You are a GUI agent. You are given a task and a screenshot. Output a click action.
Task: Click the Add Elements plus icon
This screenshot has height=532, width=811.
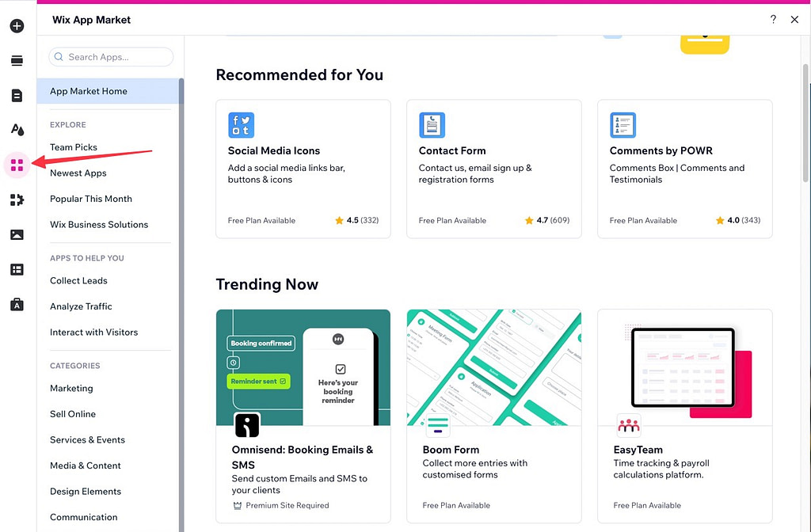point(16,25)
